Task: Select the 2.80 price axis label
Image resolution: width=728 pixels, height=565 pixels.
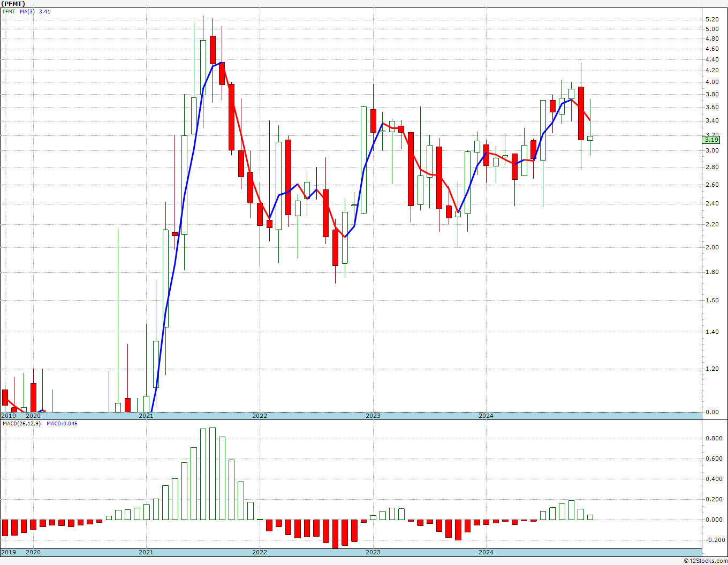Action: pyautogui.click(x=712, y=167)
